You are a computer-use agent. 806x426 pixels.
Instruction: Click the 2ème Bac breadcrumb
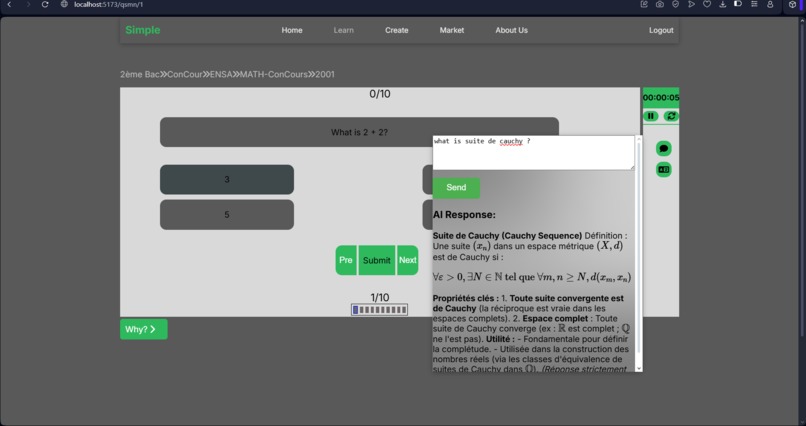pos(140,75)
